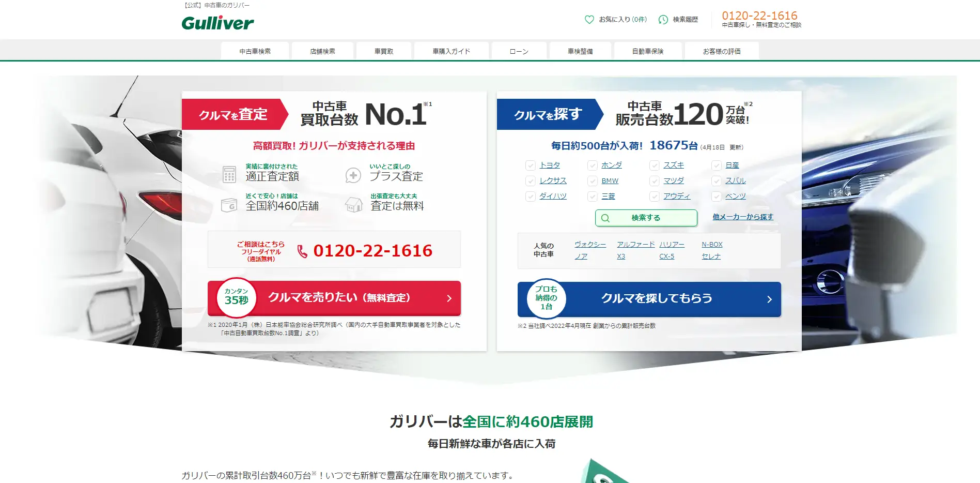Open the セレナ popular car link
Viewport: 980px width, 483px height.
(711, 256)
